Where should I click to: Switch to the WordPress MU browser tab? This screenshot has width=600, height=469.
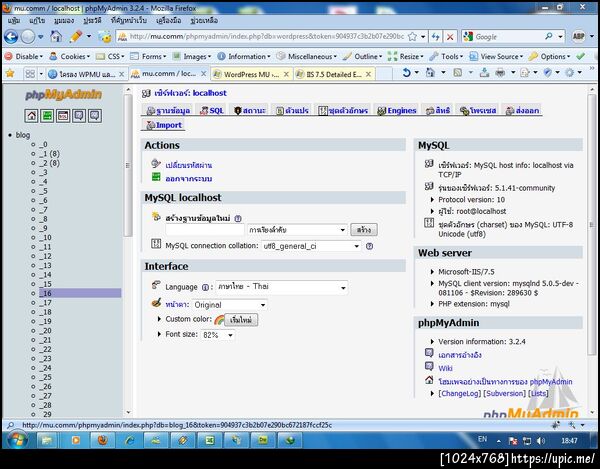coord(250,74)
